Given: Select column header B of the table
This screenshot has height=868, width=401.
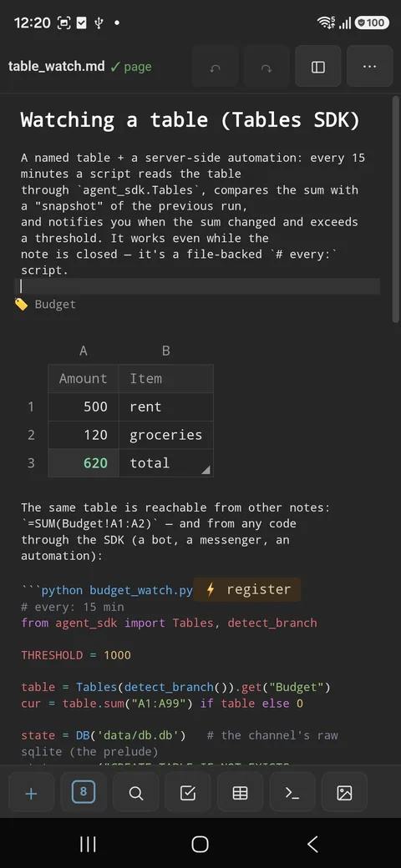Looking at the screenshot, I should click(x=165, y=351).
